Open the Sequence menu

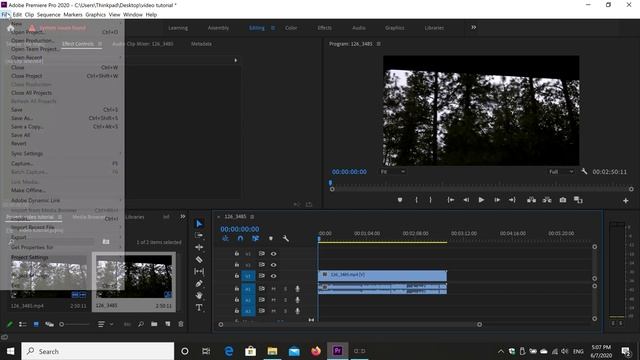pyautogui.click(x=49, y=14)
